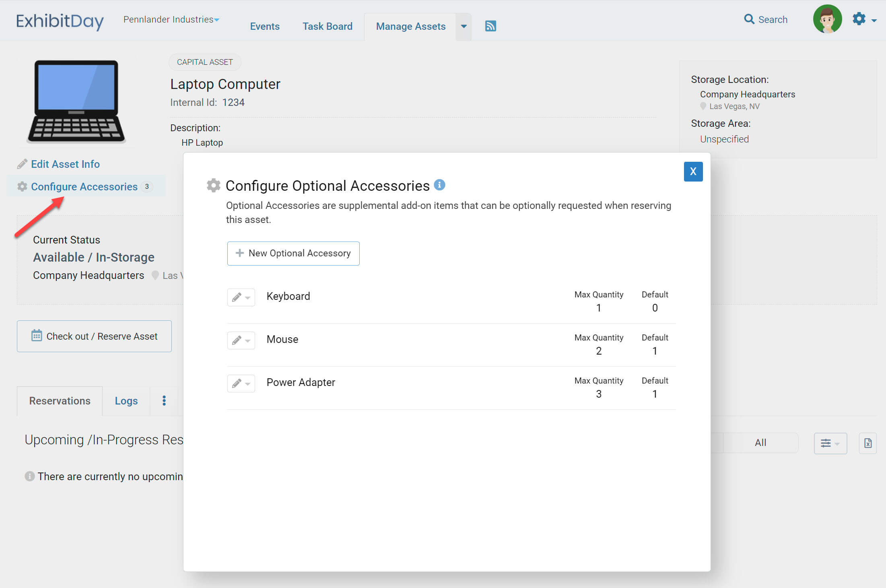Expand the Manage Assets dropdown arrow

(x=464, y=27)
